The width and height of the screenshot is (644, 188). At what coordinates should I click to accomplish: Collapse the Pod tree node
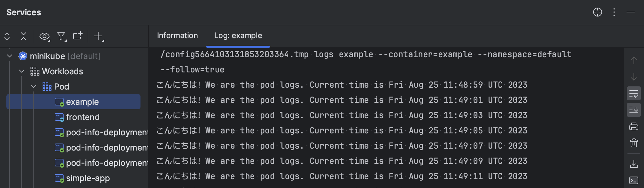click(34, 86)
